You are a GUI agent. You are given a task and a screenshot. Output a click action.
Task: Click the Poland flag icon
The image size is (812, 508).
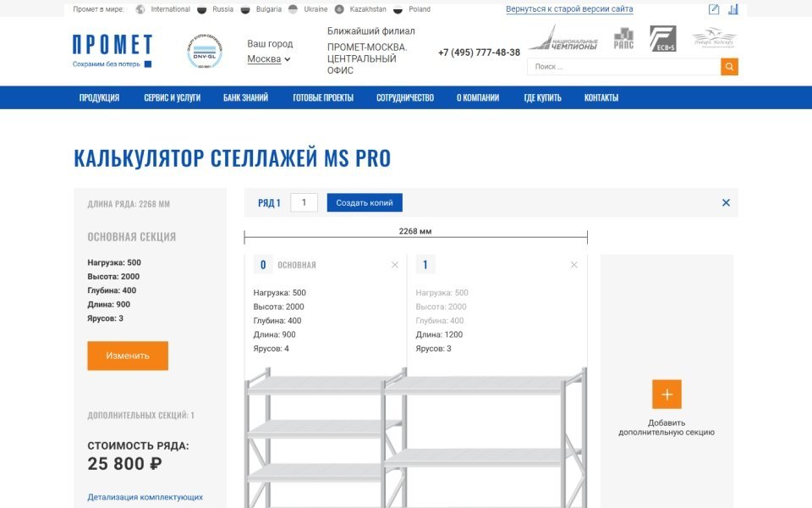[398, 9]
